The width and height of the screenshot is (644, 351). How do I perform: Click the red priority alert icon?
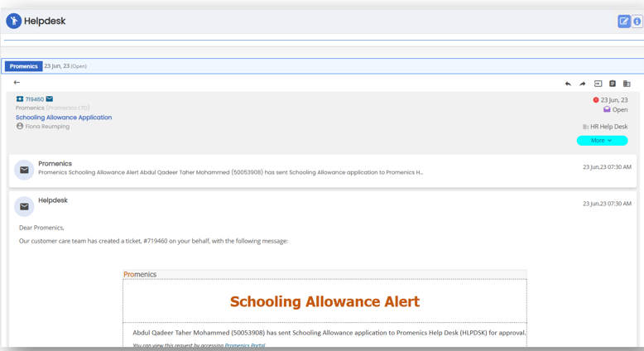point(596,100)
